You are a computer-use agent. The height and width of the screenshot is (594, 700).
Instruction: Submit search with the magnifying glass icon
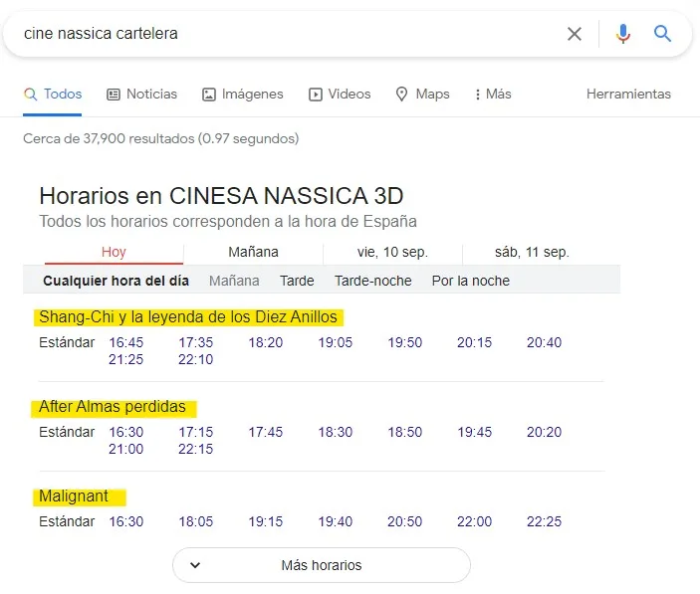pos(662,34)
